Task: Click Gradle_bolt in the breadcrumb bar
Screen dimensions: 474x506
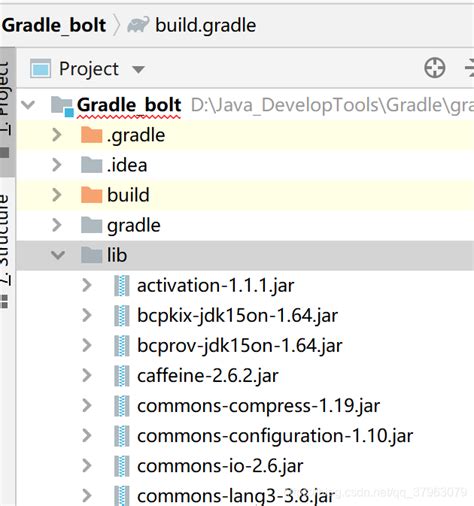Action: pos(54,25)
